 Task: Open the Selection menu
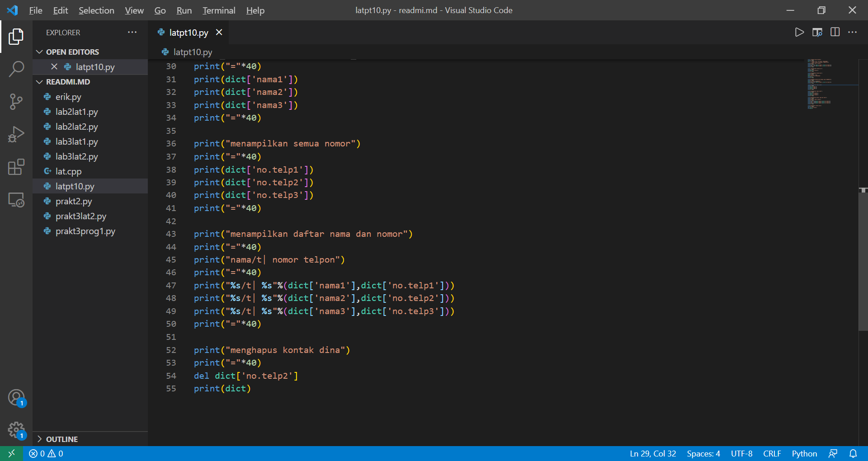[96, 10]
